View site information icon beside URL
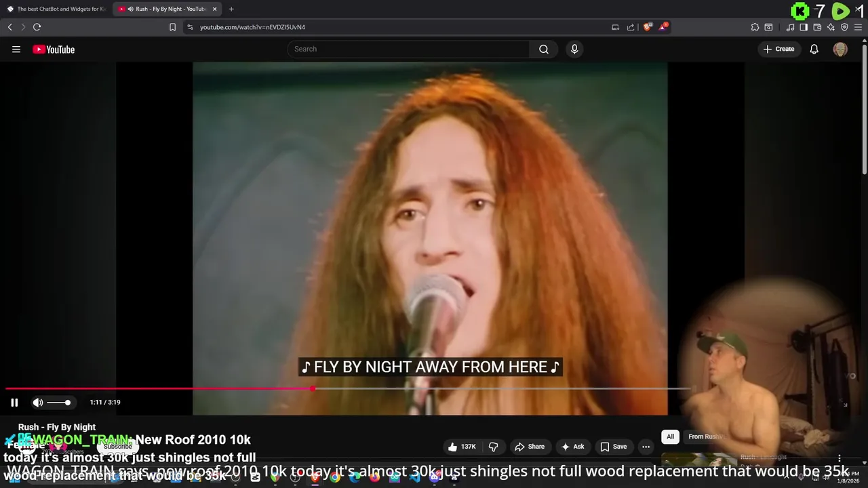This screenshot has width=868, height=488. tap(190, 27)
